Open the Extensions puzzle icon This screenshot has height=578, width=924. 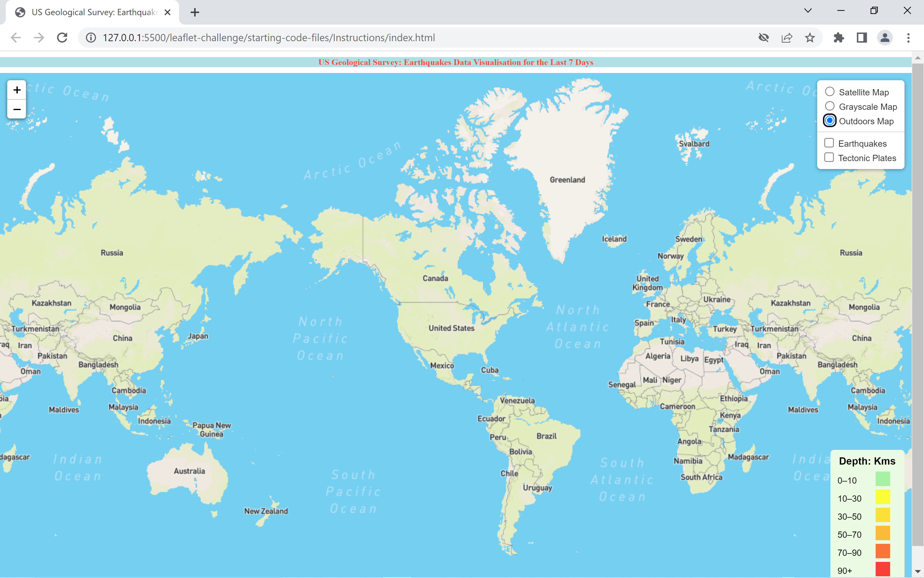pos(839,38)
